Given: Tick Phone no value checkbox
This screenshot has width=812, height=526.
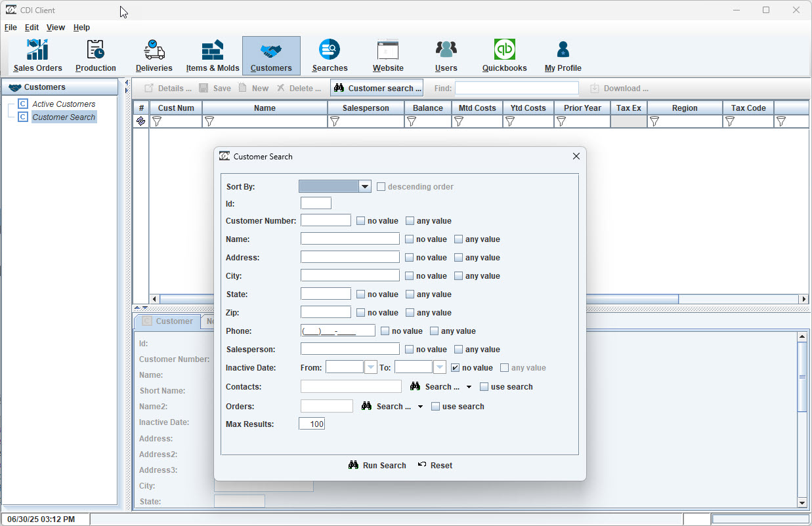Looking at the screenshot, I should 385,331.
